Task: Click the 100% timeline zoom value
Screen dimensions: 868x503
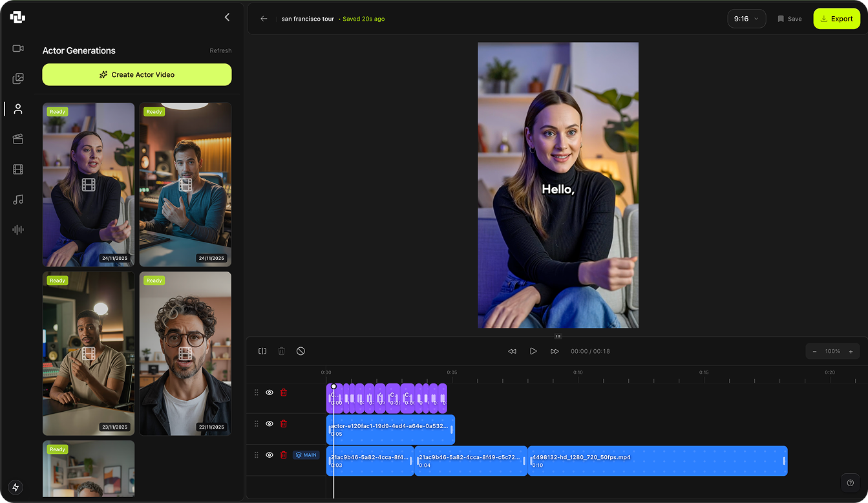Action: (832, 351)
